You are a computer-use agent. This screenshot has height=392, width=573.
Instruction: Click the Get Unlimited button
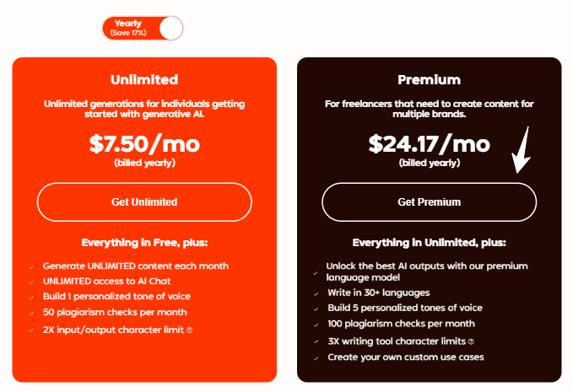click(144, 201)
